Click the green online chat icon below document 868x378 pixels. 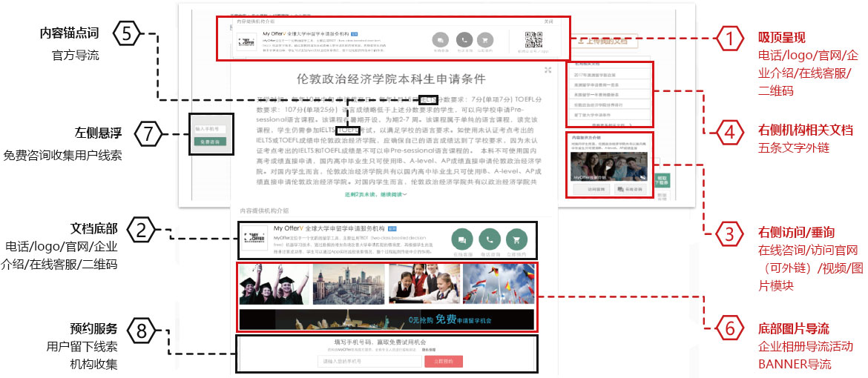pos(461,239)
